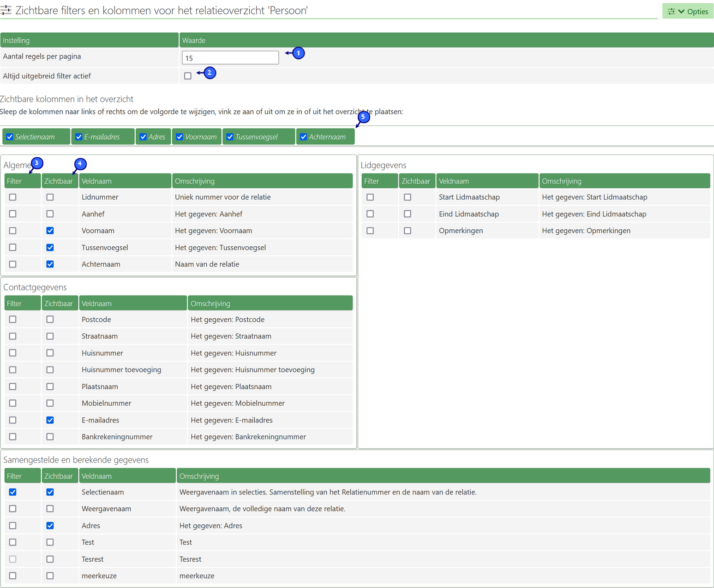Uncheck the Achternaam column chip
Image resolution: width=714 pixels, height=588 pixels.
tap(303, 137)
